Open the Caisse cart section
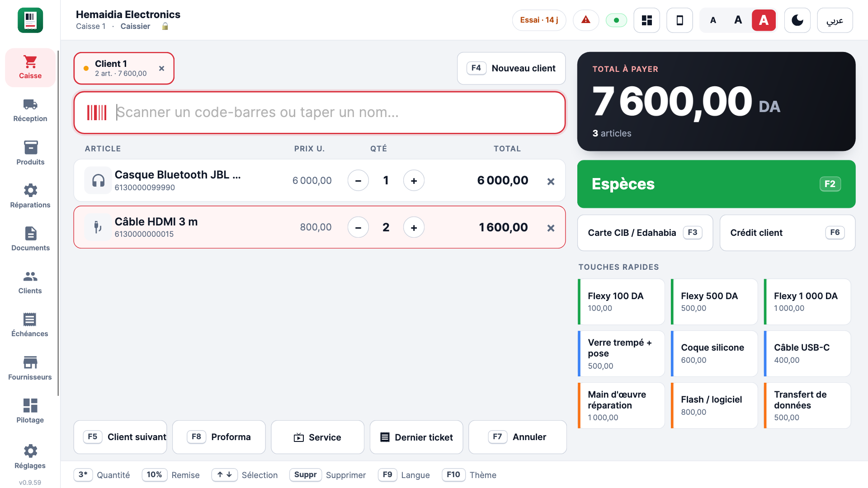 (x=30, y=67)
